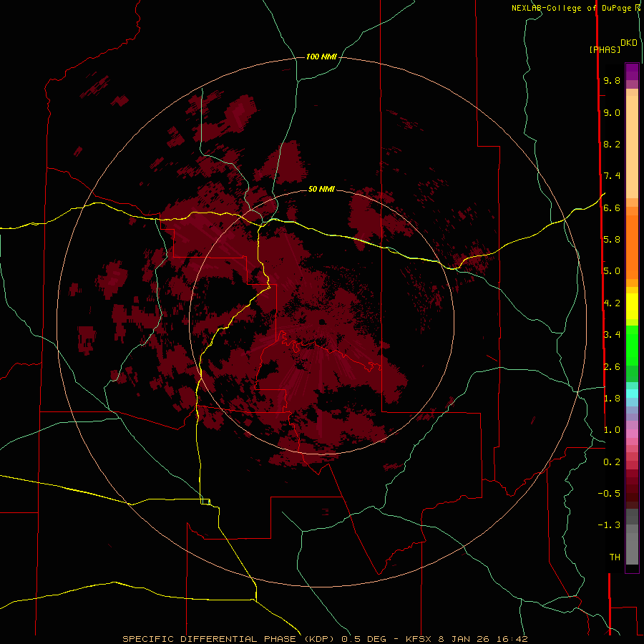The width and height of the screenshot is (644, 644).
Task: Select the 3.4 scale value
Action: point(612,335)
